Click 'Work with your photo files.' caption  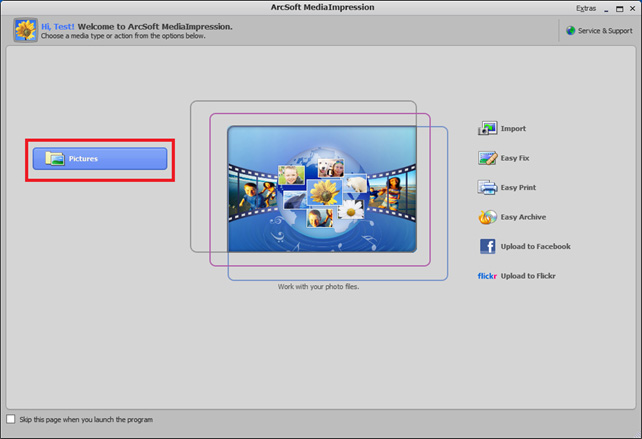pyautogui.click(x=319, y=287)
